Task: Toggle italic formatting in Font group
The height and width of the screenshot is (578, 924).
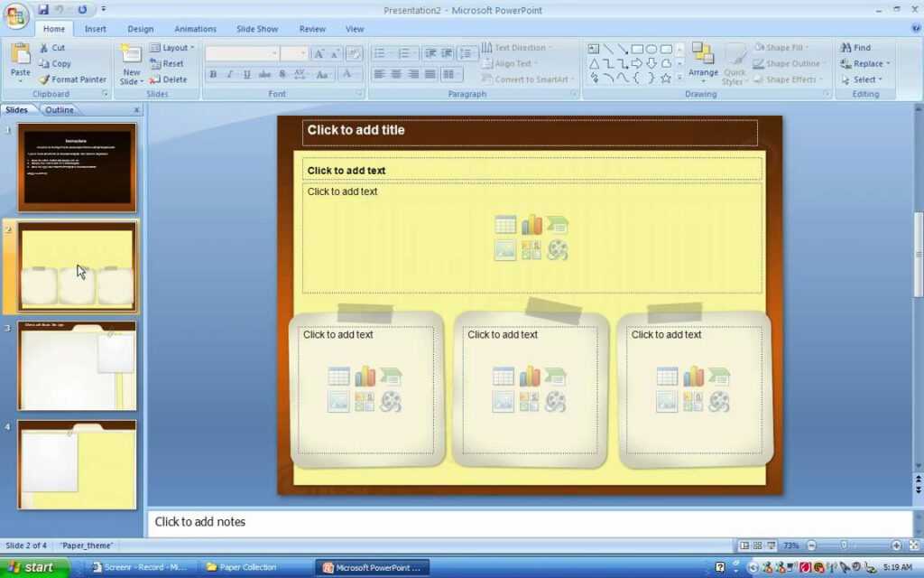Action: click(230, 74)
